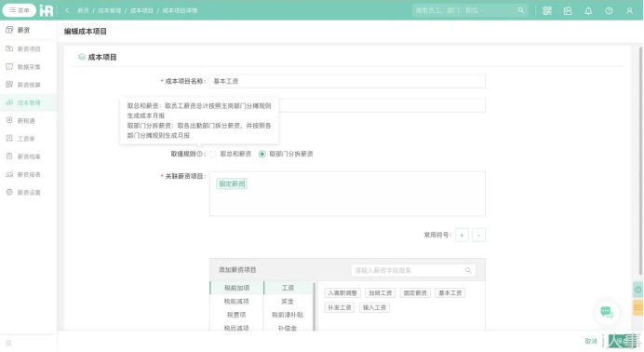Open the header help question-mark icon

point(609,10)
